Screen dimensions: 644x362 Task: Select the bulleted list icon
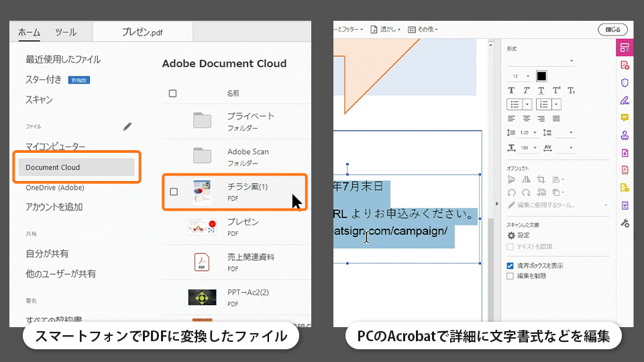pos(515,105)
